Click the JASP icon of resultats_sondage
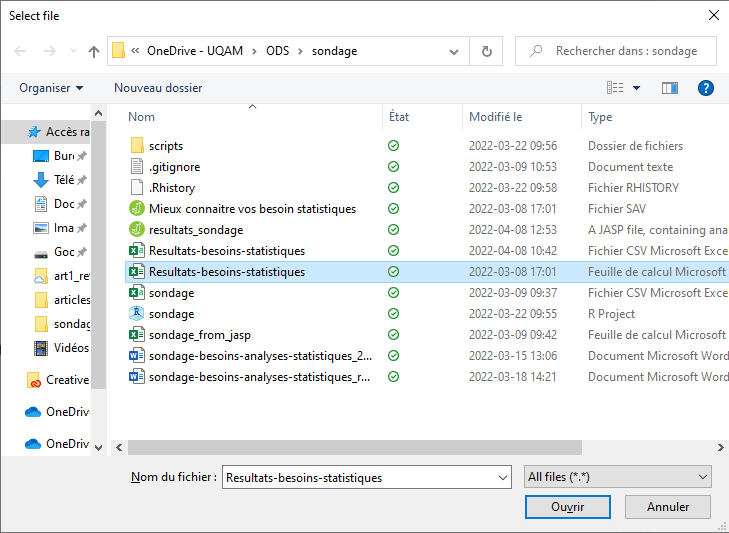 click(x=137, y=229)
